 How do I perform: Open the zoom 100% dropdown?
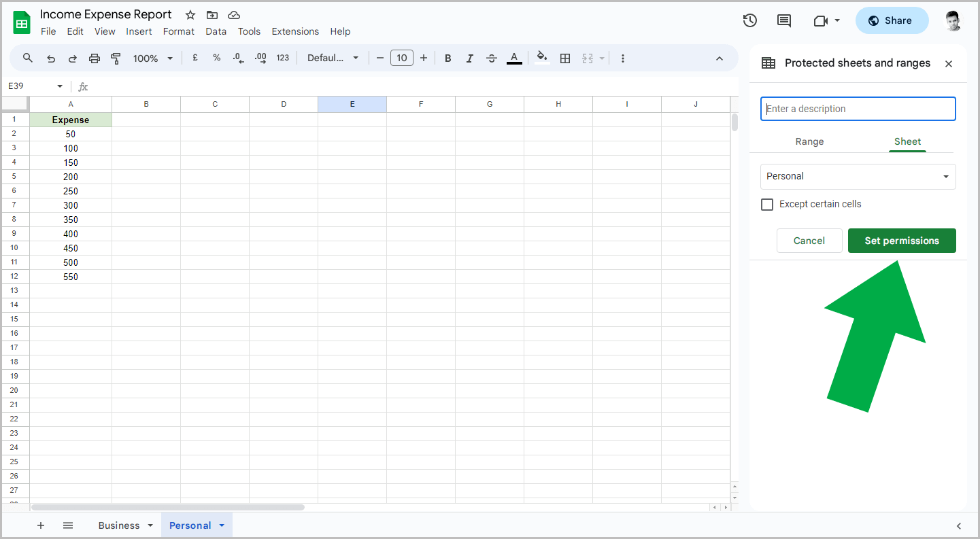[x=153, y=58]
